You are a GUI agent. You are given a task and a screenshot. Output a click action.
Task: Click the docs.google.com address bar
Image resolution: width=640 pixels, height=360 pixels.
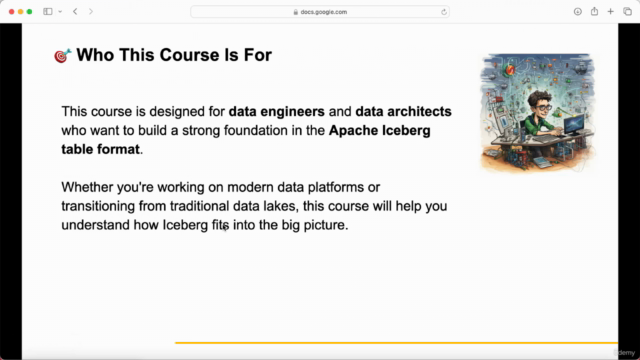point(320,12)
